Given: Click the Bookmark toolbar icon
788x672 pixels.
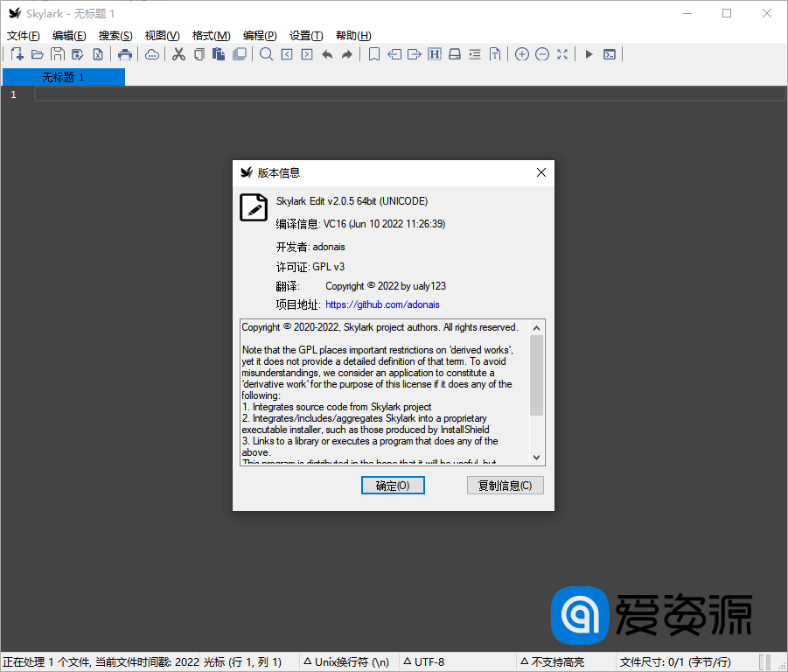Looking at the screenshot, I should 373,54.
